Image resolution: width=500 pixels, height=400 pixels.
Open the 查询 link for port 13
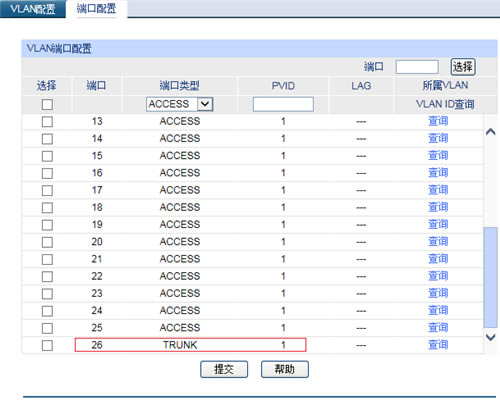point(438,121)
